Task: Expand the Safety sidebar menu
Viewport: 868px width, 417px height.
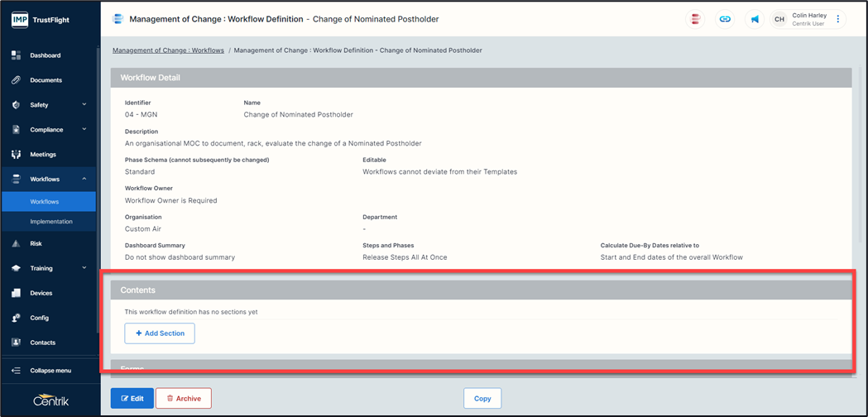Action: tap(84, 105)
